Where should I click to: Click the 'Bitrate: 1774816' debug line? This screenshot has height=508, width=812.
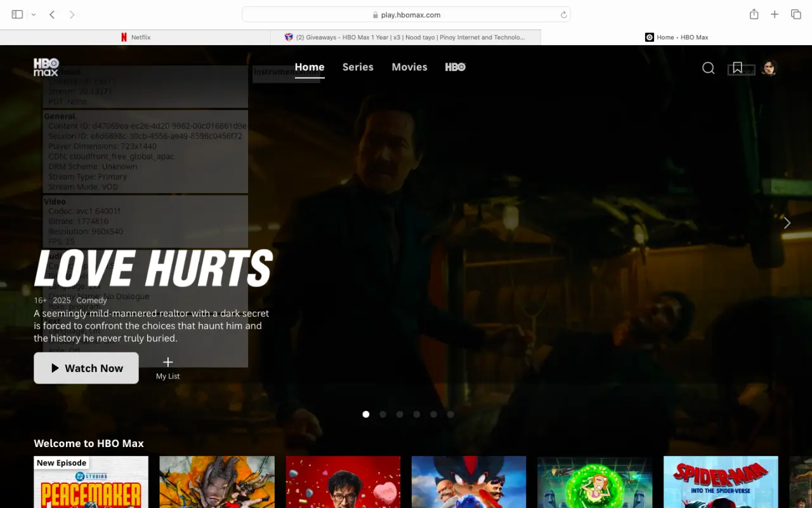tap(78, 222)
